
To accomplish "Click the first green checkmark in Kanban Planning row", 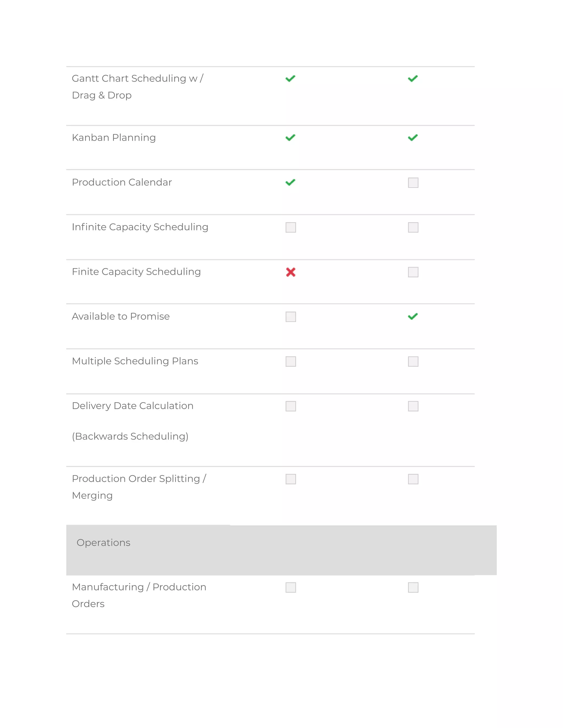I will tap(291, 138).
